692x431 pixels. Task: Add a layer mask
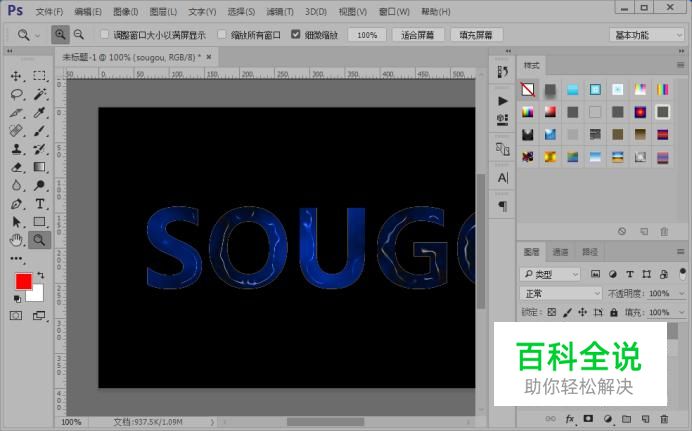point(588,418)
